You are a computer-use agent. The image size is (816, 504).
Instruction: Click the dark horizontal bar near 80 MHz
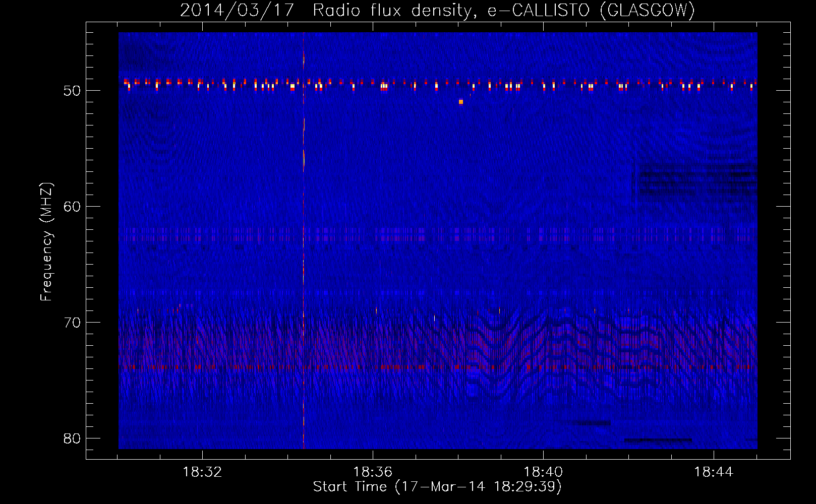658,440
